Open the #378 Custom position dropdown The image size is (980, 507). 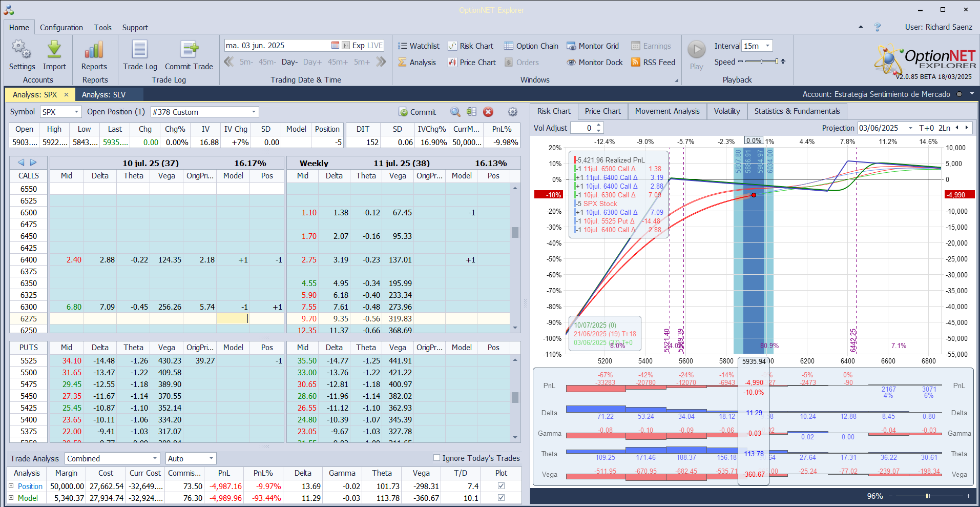[254, 112]
